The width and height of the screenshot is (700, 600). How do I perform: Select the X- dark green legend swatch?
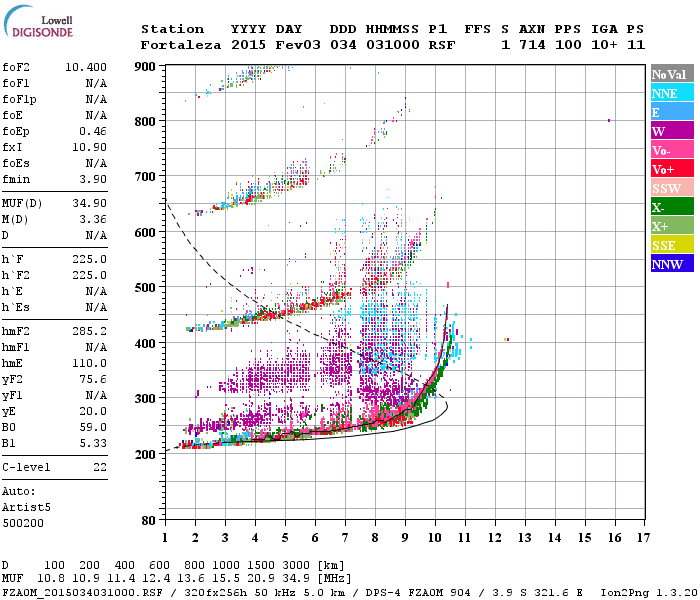click(x=672, y=207)
